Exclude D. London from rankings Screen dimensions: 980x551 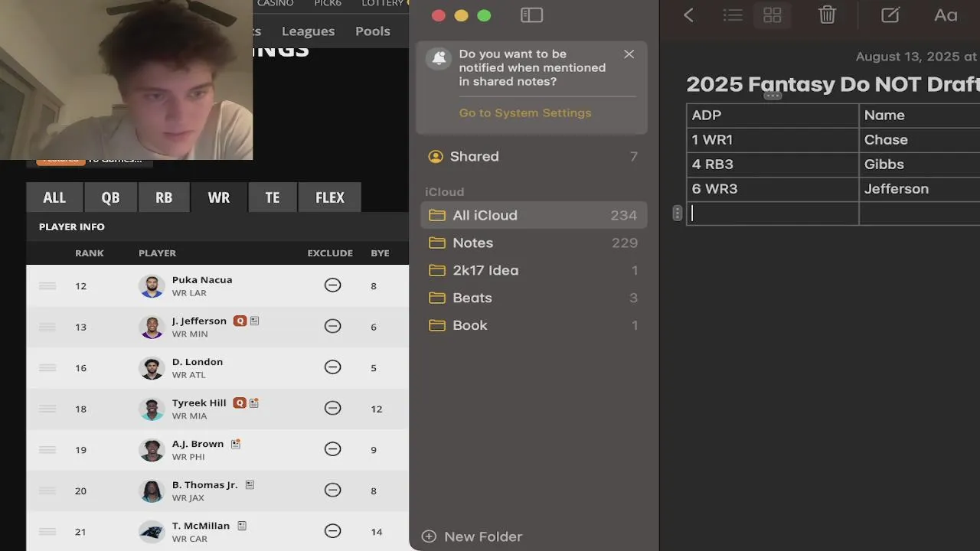pyautogui.click(x=332, y=367)
